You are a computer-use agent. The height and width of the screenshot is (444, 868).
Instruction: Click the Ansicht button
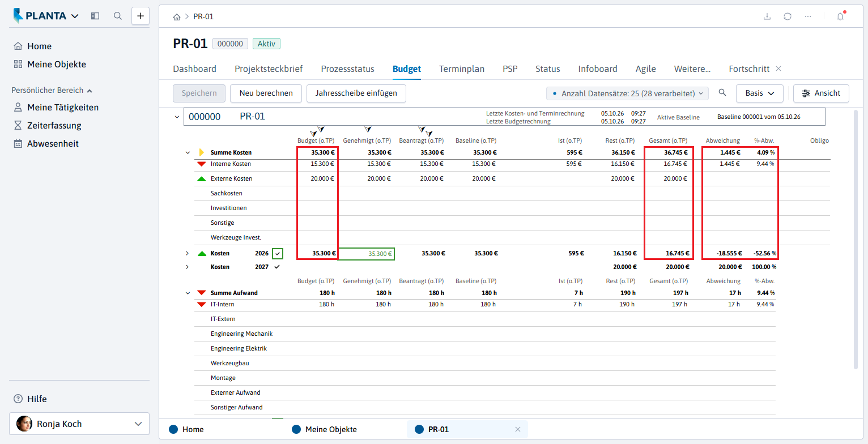click(821, 93)
